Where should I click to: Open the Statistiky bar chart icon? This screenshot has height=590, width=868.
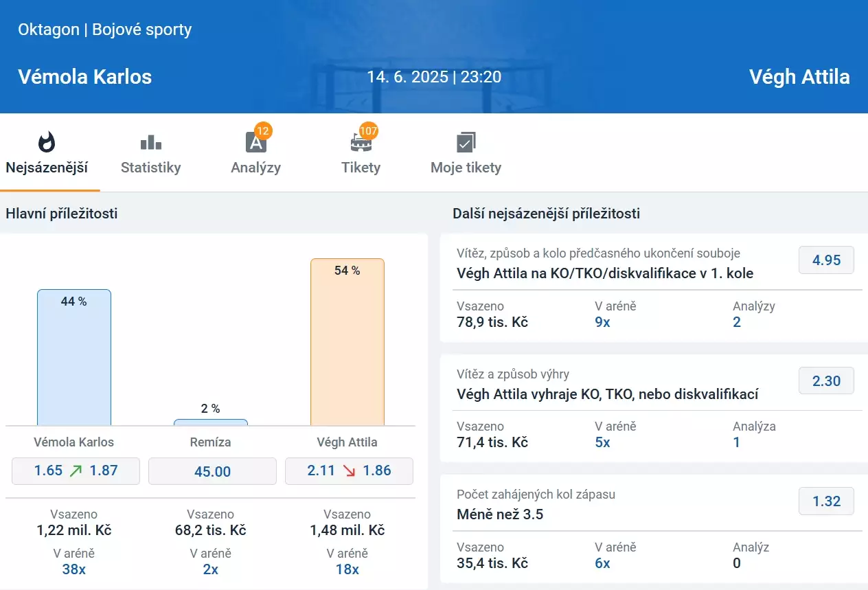(150, 142)
